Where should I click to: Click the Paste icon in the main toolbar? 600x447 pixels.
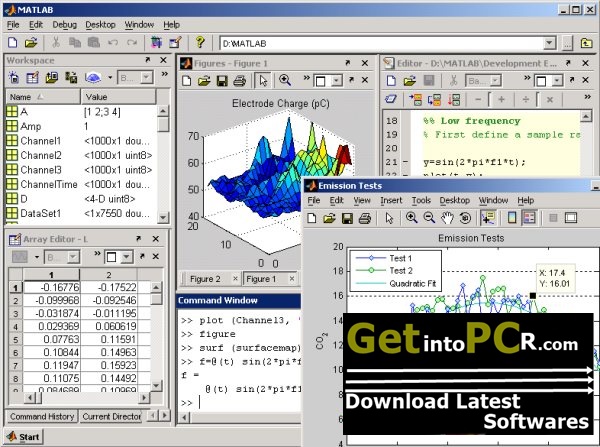pos(93,42)
